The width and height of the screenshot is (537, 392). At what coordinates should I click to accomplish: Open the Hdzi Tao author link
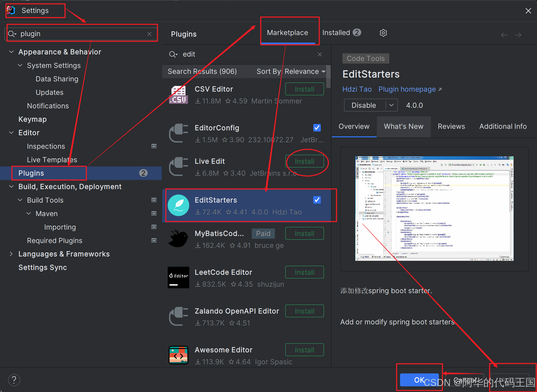click(357, 89)
